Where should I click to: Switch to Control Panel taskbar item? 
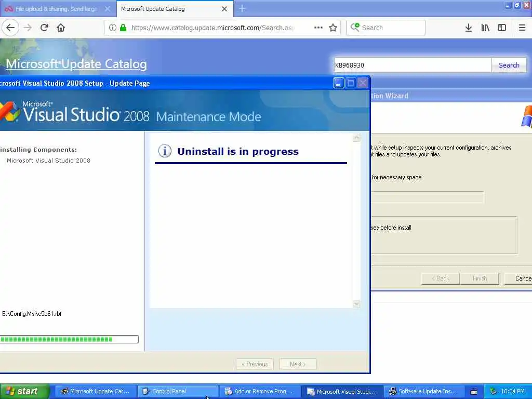[178, 391]
